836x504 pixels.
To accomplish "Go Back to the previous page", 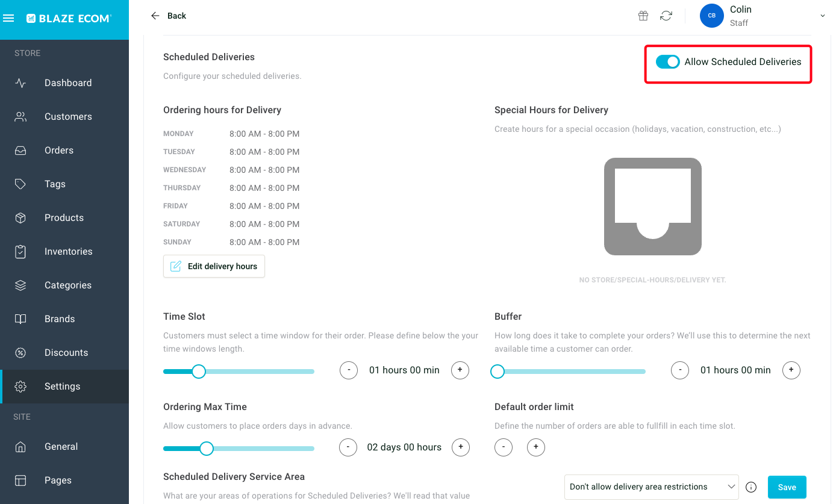I will [169, 16].
